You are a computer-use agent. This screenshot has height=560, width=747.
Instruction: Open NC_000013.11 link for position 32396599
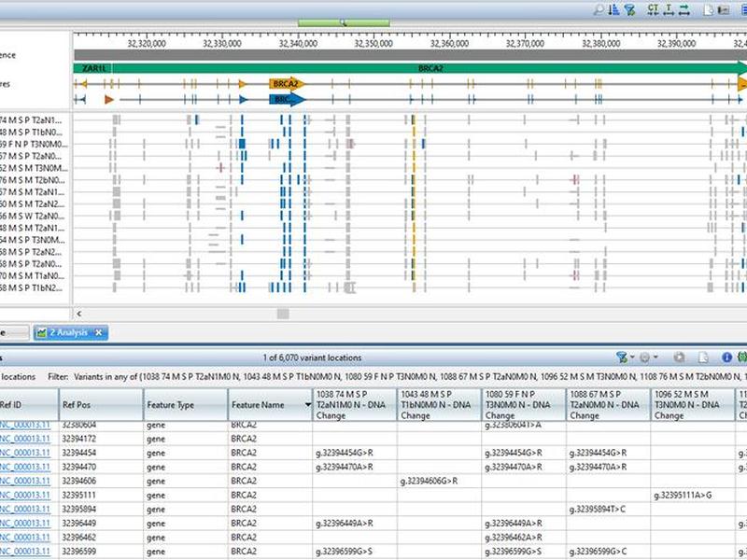[25, 552]
